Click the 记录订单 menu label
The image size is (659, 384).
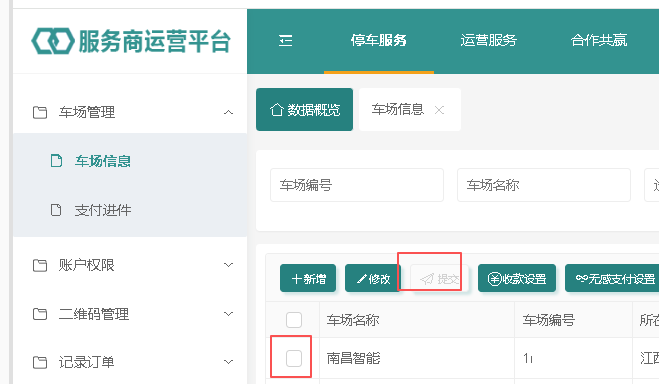[87, 362]
